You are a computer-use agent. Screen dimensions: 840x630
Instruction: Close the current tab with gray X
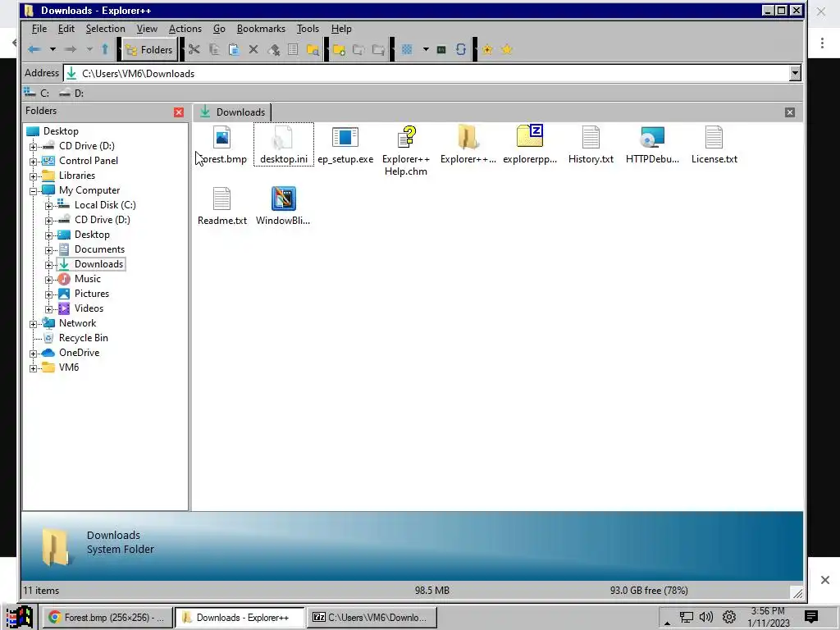(x=790, y=112)
